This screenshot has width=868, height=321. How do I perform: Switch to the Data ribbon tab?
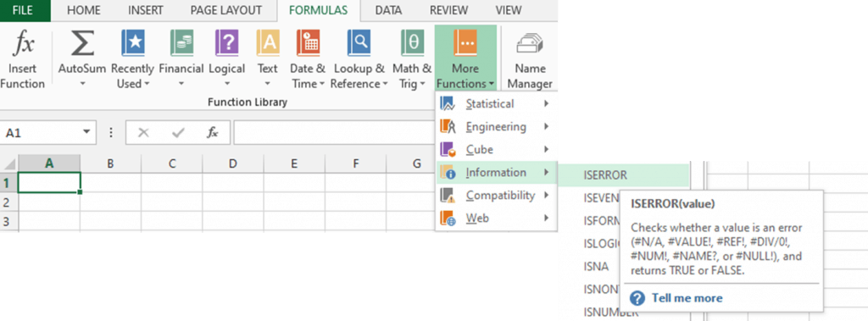[x=388, y=10]
